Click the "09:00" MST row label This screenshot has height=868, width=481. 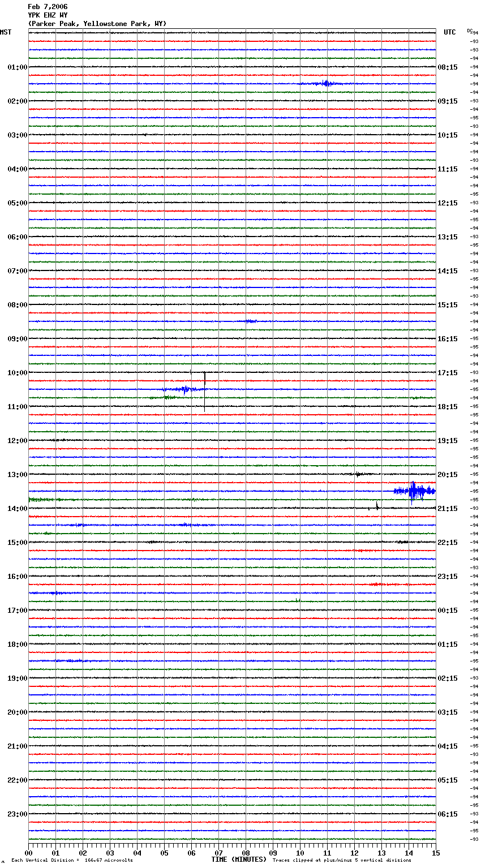click(18, 339)
